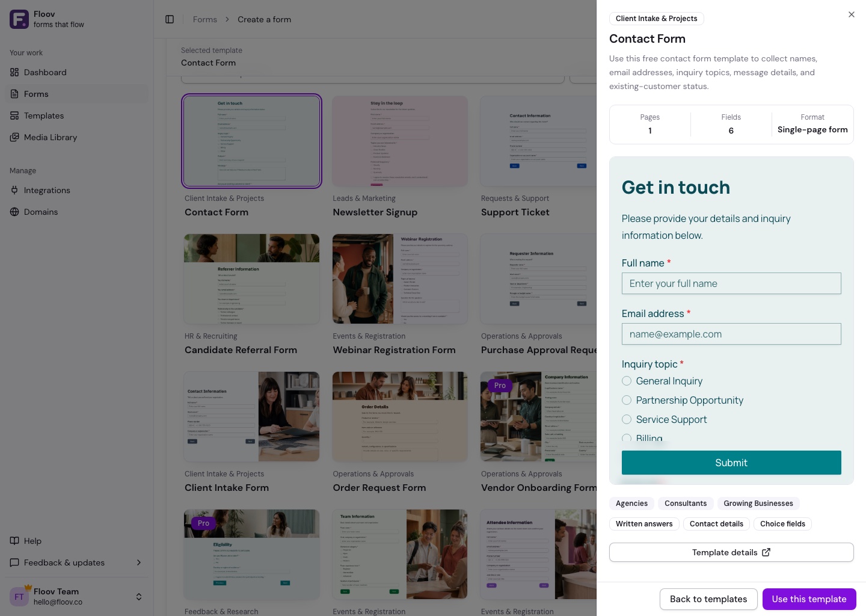Click the Domains globe icon
Screen dimensions: 866x616
coord(14,212)
